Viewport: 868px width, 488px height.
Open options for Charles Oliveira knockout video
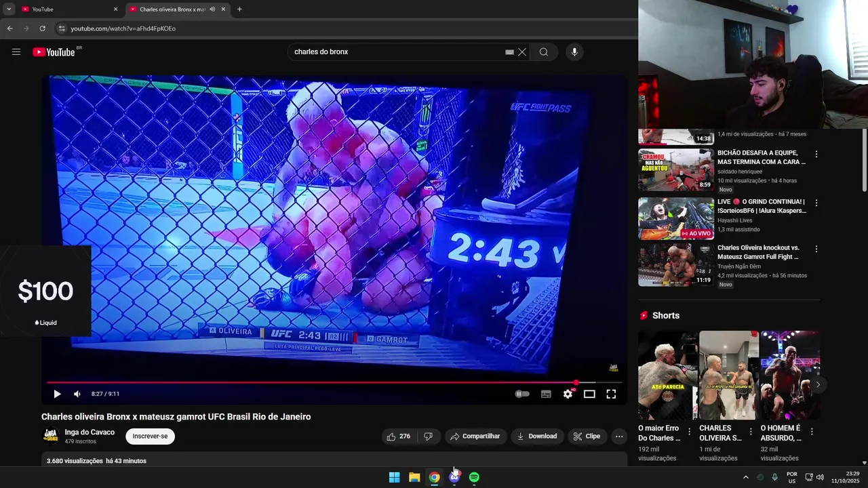pyautogui.click(x=816, y=249)
